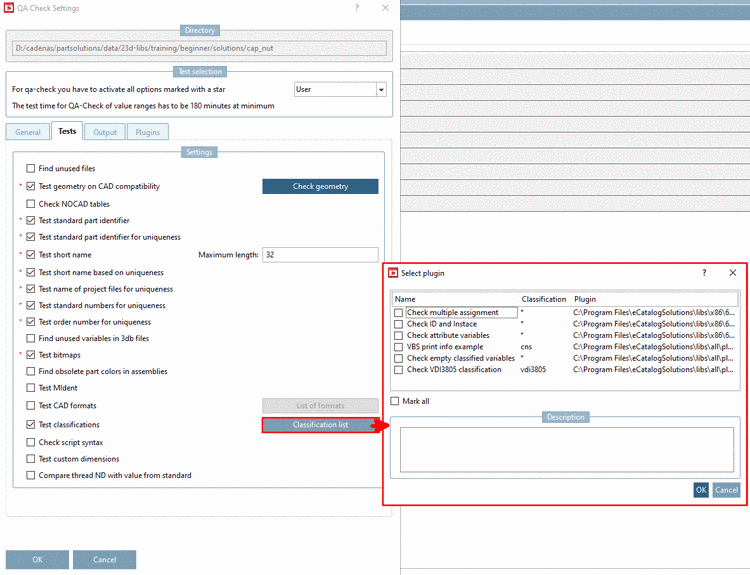
Task: Toggle Test bitmaps checkbox
Action: point(31,355)
